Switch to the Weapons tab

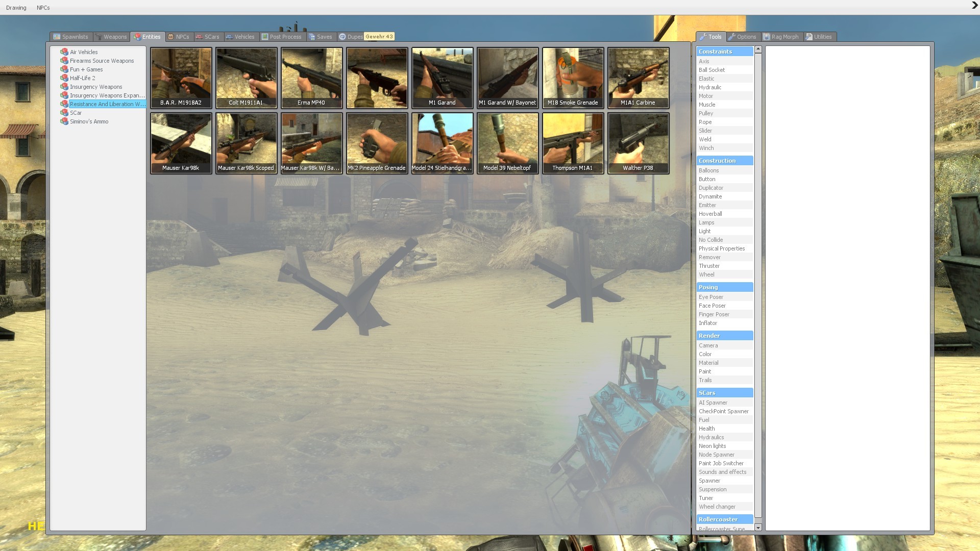tap(111, 37)
